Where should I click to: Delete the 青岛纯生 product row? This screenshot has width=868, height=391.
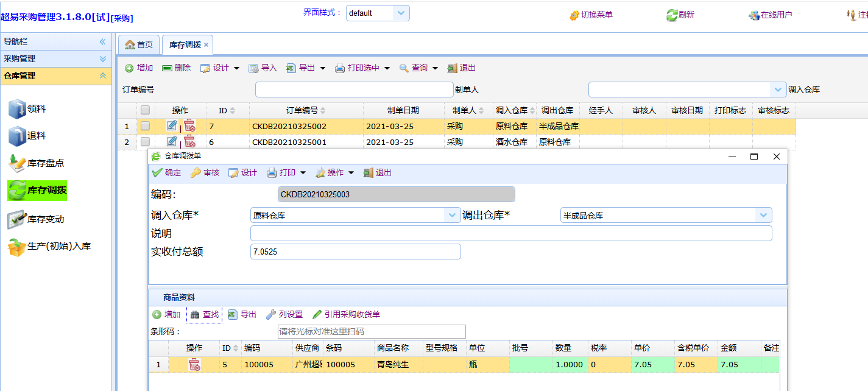point(194,364)
